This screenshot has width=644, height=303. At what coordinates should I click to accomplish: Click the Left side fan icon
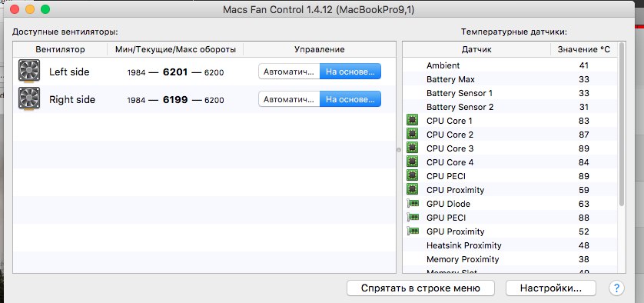(x=29, y=71)
